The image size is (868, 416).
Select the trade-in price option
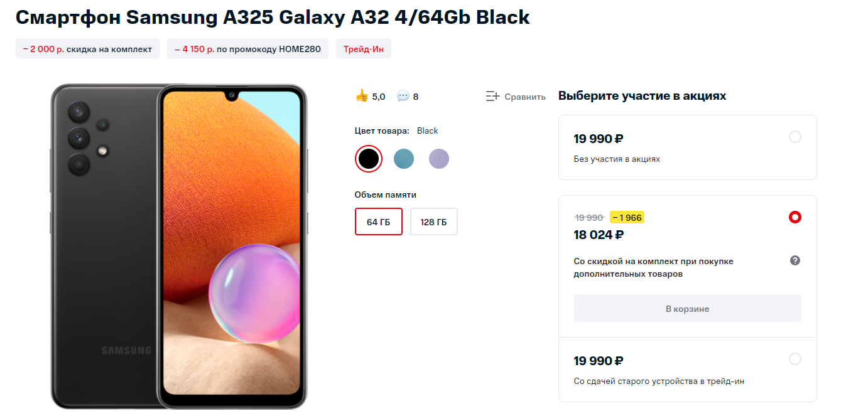(795, 359)
